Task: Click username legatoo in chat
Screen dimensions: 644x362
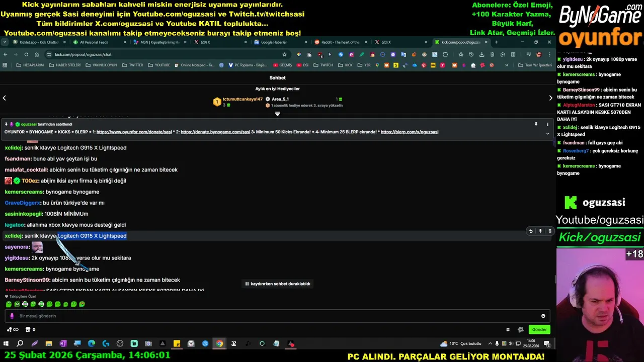Action: tap(15, 225)
